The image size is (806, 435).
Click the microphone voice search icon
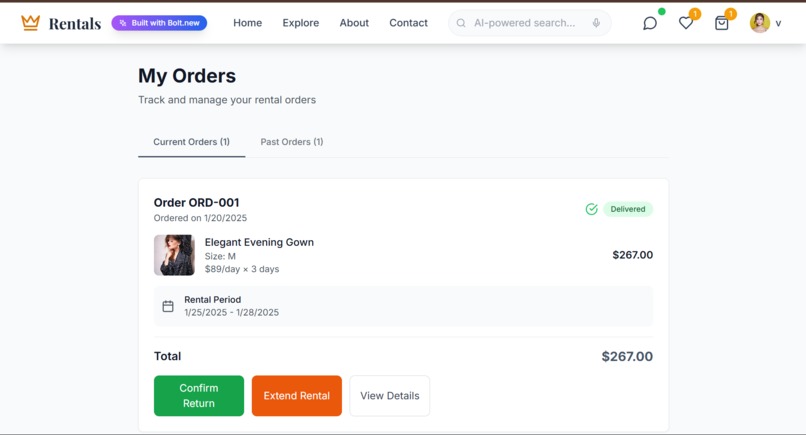point(596,23)
